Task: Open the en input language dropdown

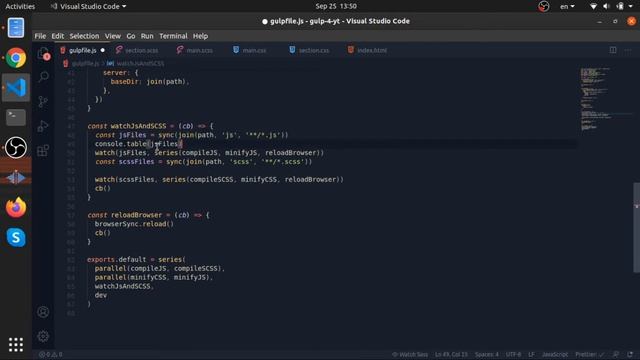Action: pyautogui.click(x=567, y=7)
